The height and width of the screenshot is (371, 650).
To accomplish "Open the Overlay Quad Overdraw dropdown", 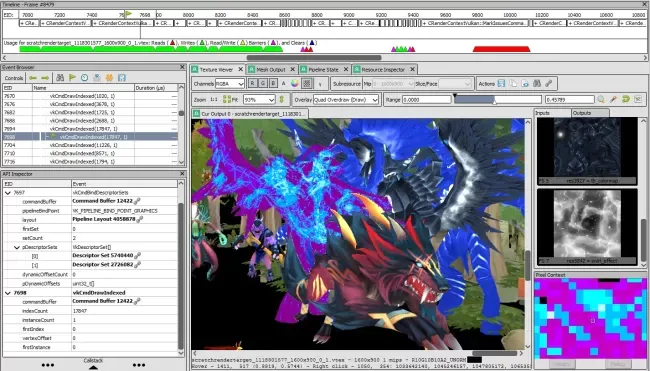I will (x=346, y=99).
